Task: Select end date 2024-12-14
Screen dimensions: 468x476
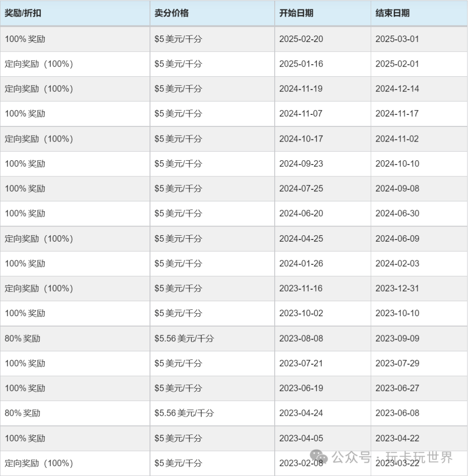Action: coord(397,89)
